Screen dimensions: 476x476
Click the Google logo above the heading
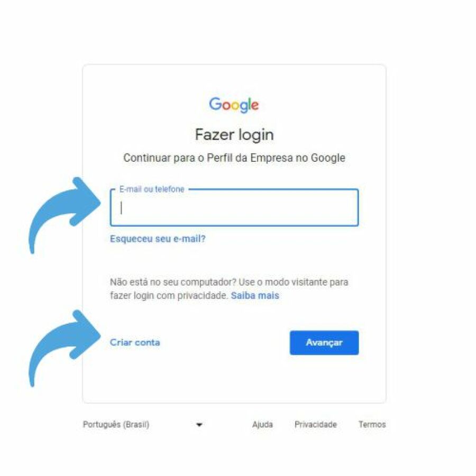(x=234, y=105)
